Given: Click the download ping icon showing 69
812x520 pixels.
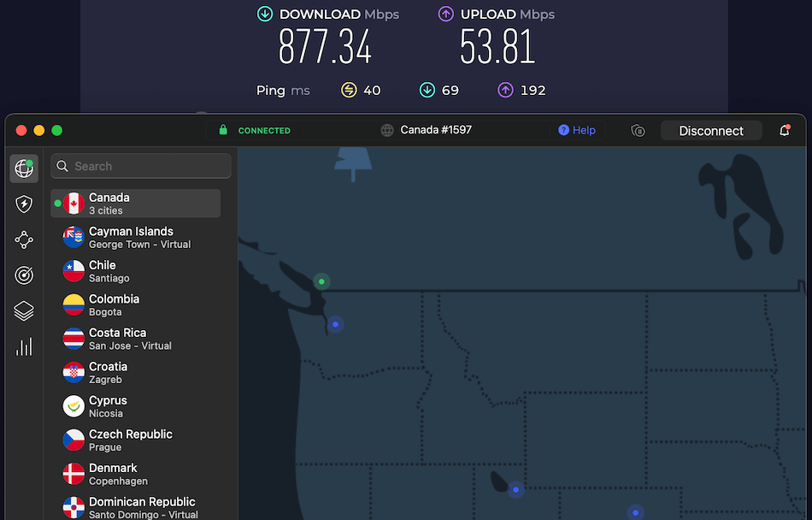Looking at the screenshot, I should coord(427,90).
